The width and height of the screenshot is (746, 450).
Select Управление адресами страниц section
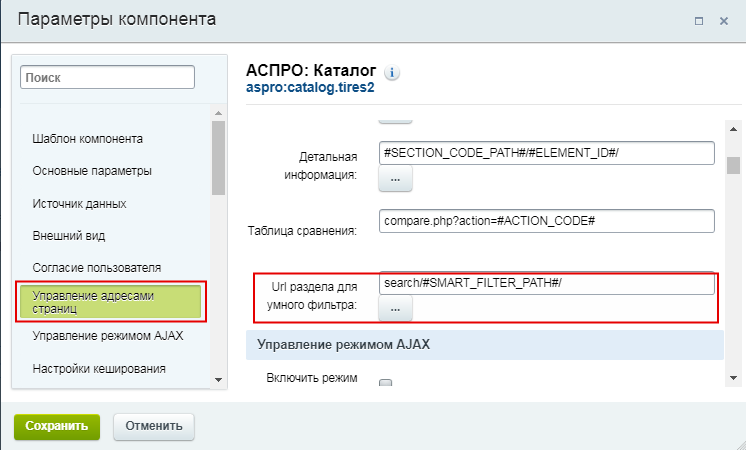coord(110,302)
